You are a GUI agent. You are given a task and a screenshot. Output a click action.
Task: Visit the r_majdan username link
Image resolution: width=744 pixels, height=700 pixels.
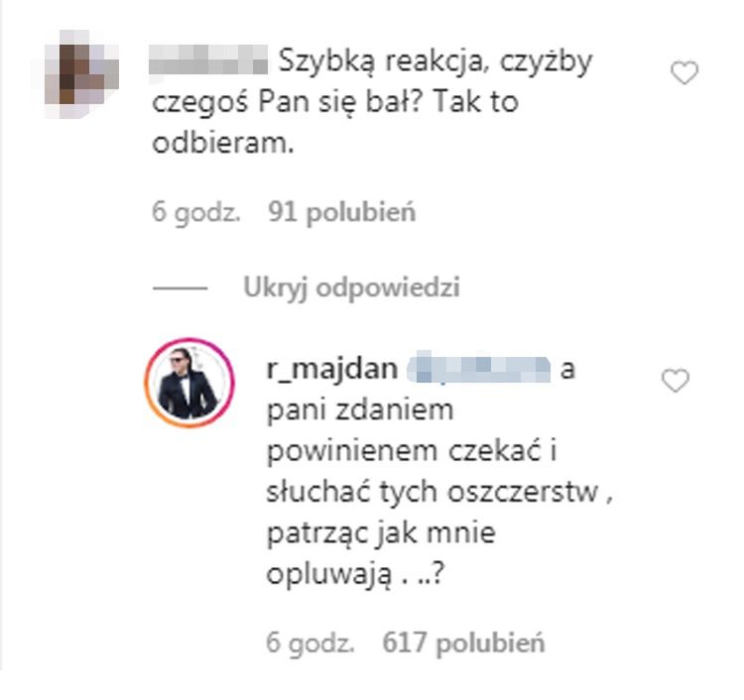(x=332, y=369)
